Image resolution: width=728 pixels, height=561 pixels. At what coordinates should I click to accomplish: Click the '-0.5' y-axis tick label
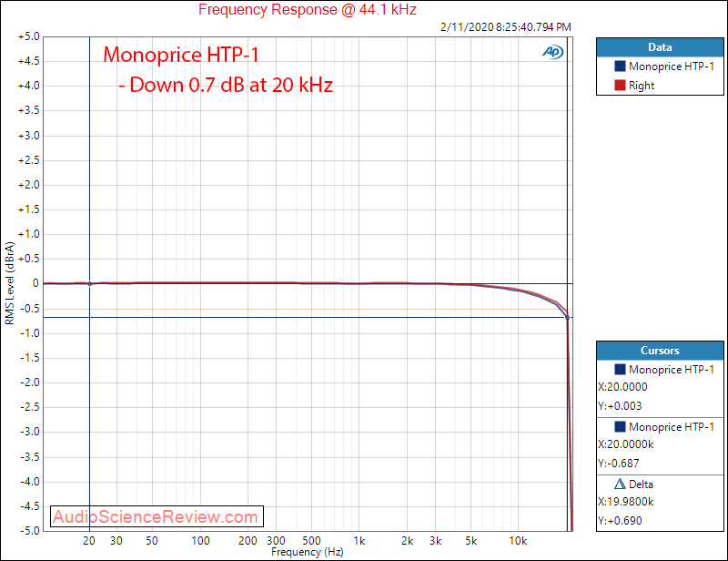coord(30,308)
